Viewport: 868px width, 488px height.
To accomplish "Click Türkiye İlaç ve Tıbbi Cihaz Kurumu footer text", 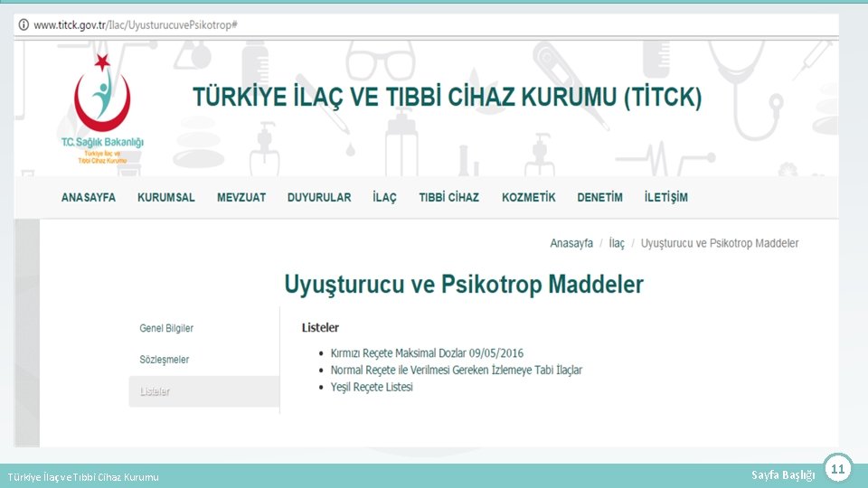I will pos(83,476).
